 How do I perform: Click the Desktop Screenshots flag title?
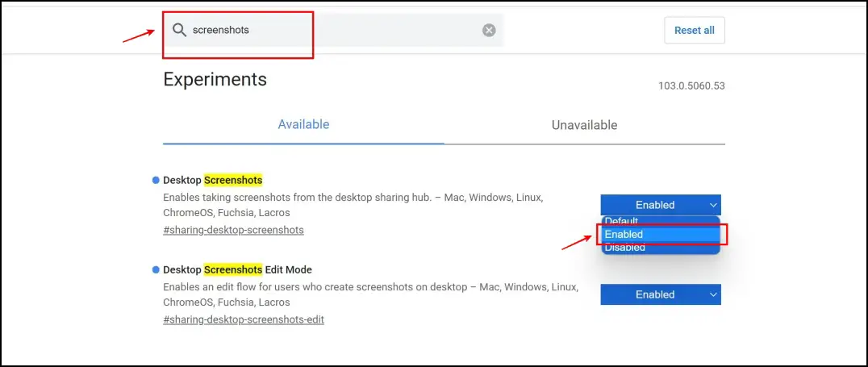213,180
